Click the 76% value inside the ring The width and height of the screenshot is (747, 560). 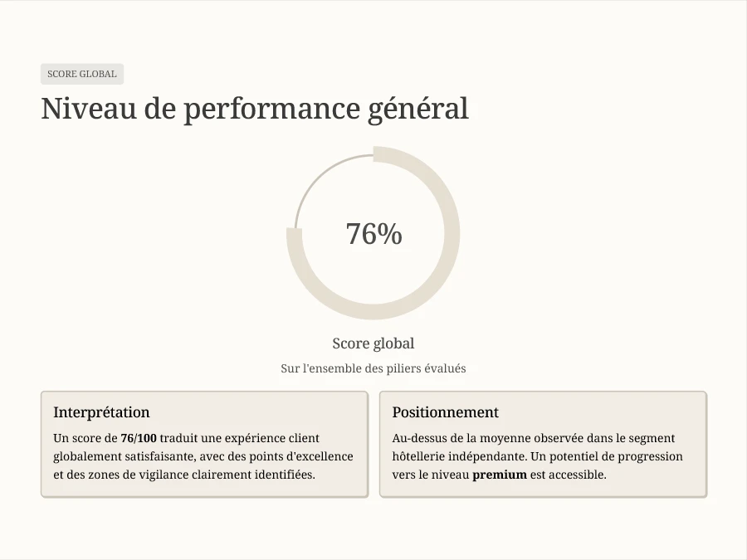[x=373, y=235]
